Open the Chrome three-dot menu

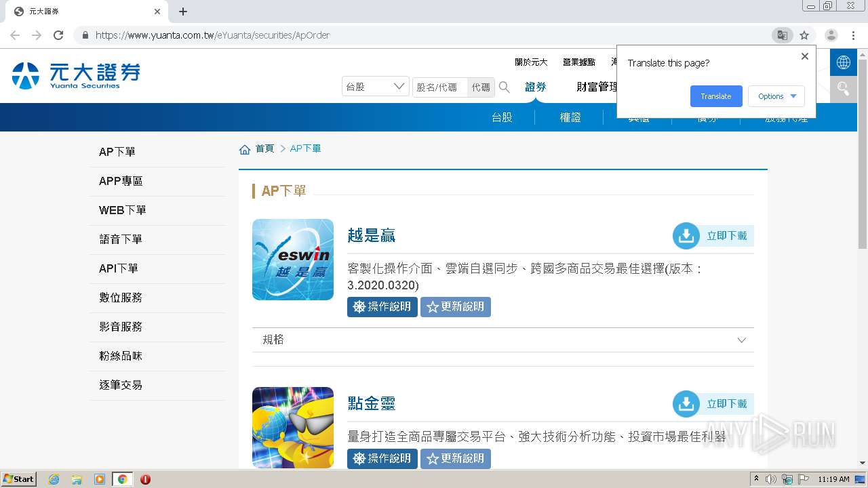853,35
